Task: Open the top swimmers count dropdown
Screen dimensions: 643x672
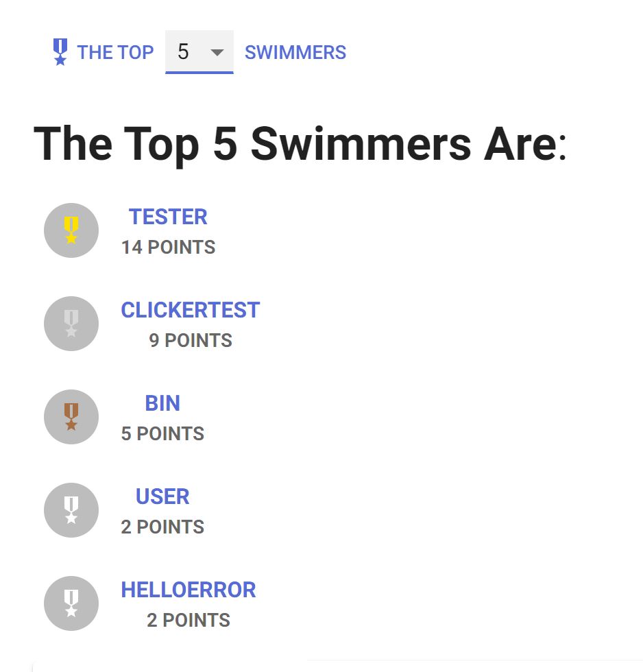Action: (x=199, y=52)
